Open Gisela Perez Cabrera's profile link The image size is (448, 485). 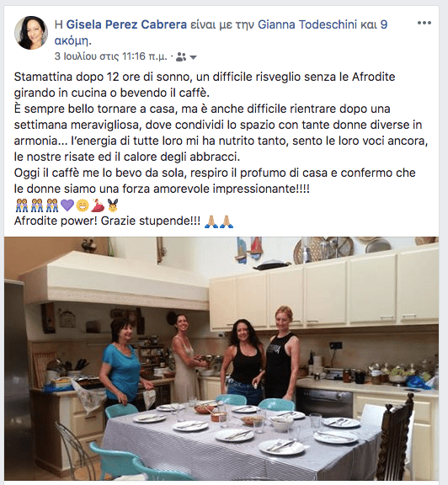(x=126, y=24)
